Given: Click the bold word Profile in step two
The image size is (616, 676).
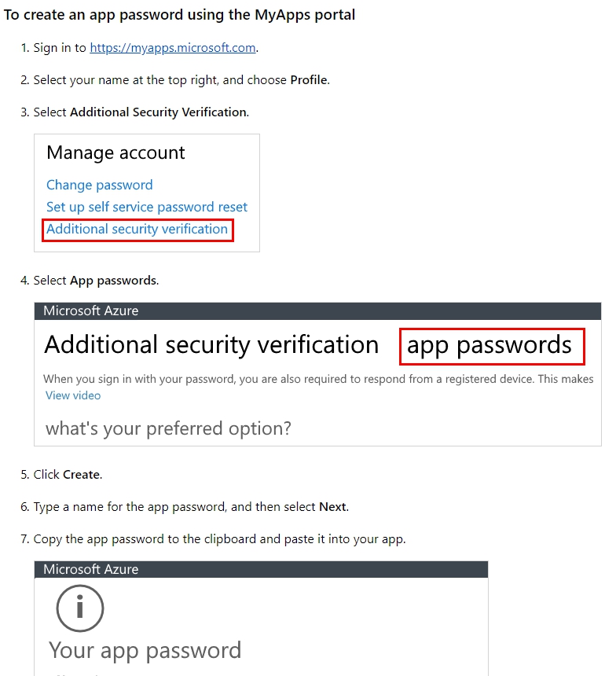Looking at the screenshot, I should (309, 80).
